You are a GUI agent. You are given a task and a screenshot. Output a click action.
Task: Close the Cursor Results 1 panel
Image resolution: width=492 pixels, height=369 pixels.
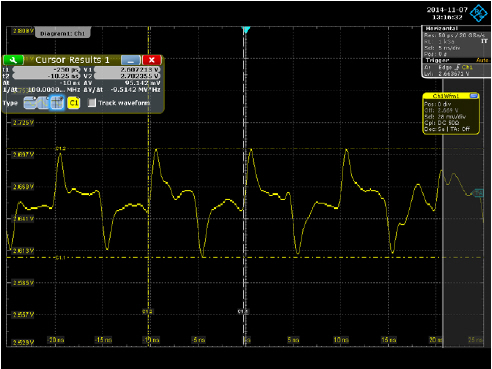coord(152,60)
